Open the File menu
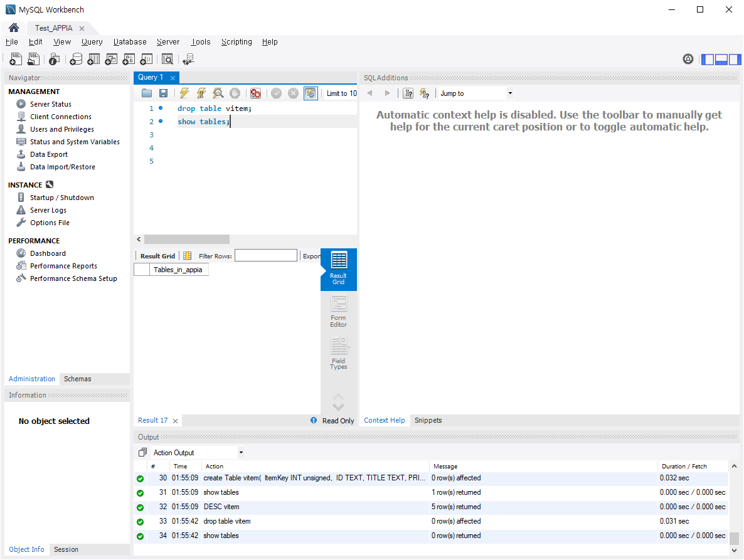The height and width of the screenshot is (560, 744). 12,42
